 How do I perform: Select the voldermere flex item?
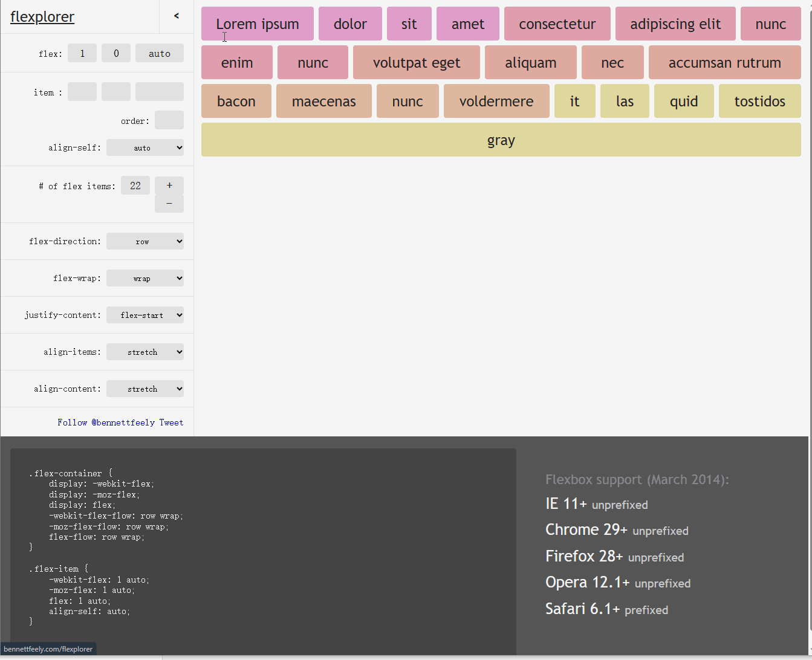coord(496,101)
